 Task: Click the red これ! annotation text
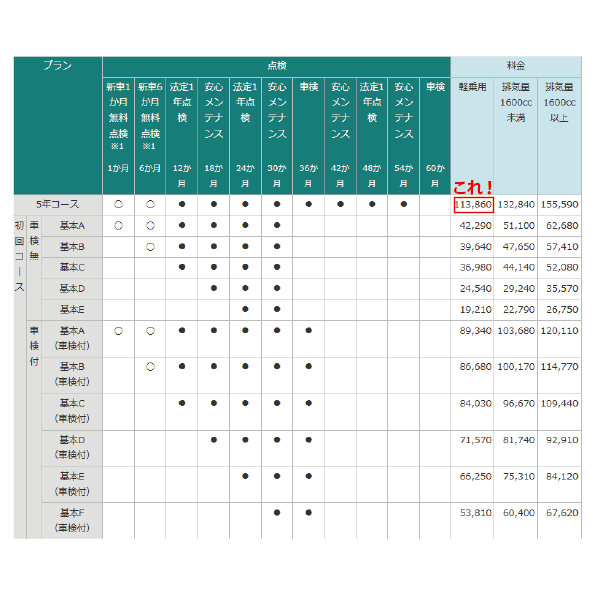(473, 187)
